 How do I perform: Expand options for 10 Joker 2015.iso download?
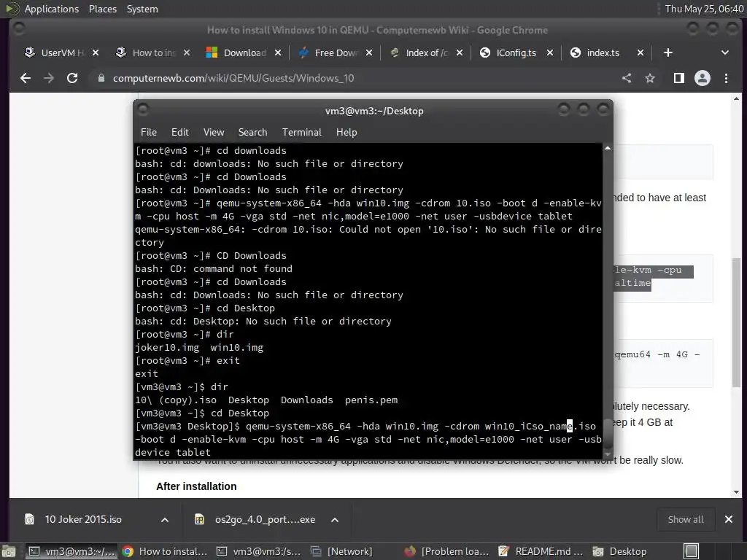[x=165, y=520]
